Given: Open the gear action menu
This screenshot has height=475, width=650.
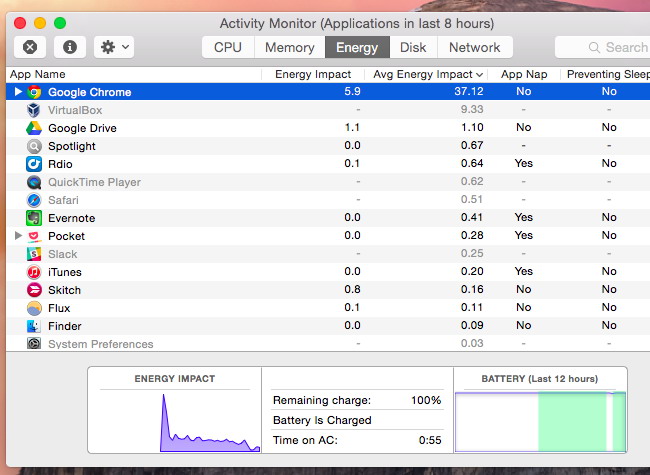Looking at the screenshot, I should [x=114, y=47].
